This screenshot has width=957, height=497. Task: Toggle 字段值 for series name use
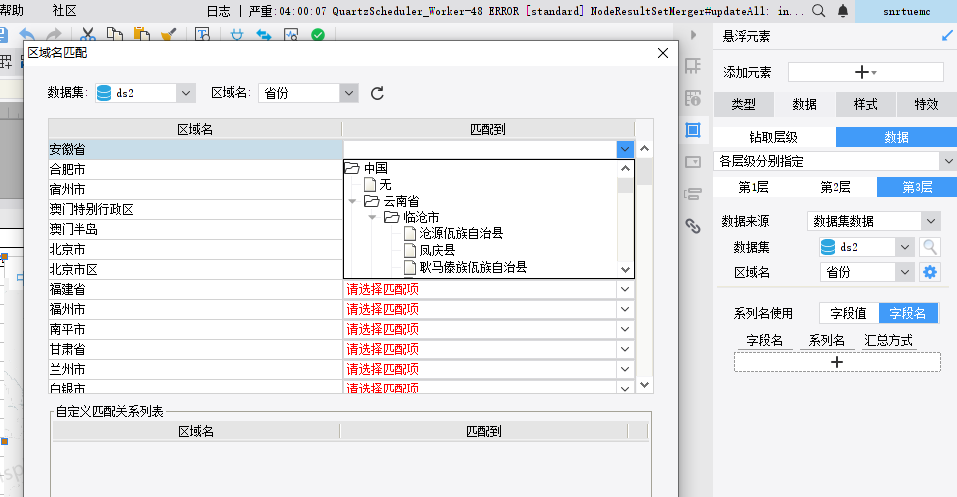(848, 313)
